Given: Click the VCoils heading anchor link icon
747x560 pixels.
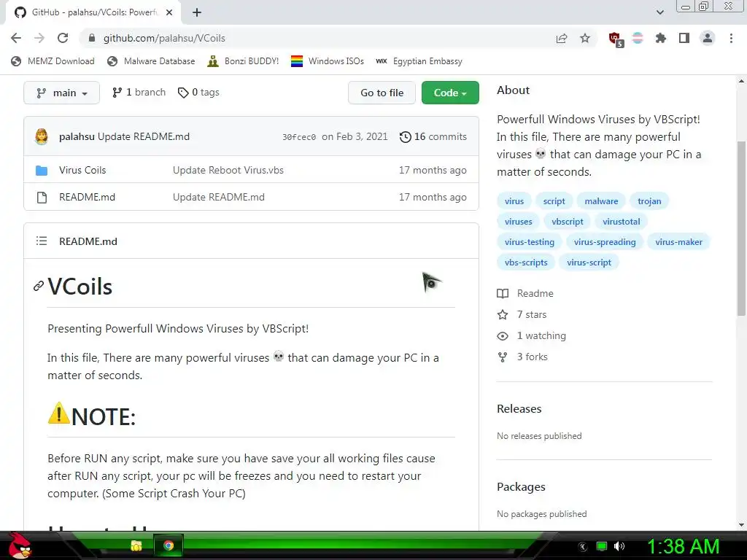Looking at the screenshot, I should (x=39, y=286).
